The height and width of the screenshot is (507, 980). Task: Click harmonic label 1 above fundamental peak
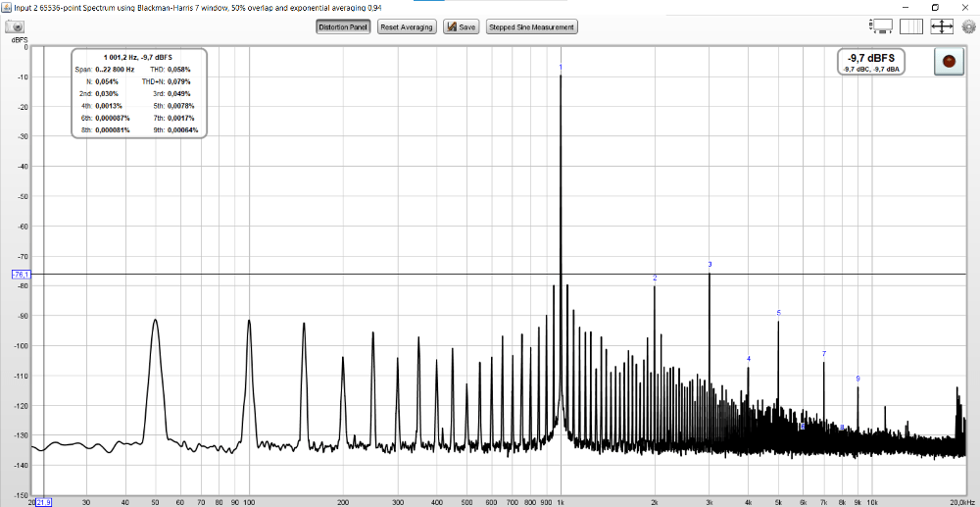[x=561, y=67]
